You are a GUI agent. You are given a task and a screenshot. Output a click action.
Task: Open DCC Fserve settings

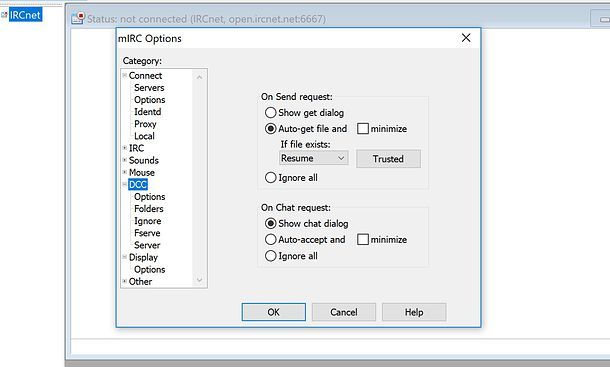pos(147,233)
